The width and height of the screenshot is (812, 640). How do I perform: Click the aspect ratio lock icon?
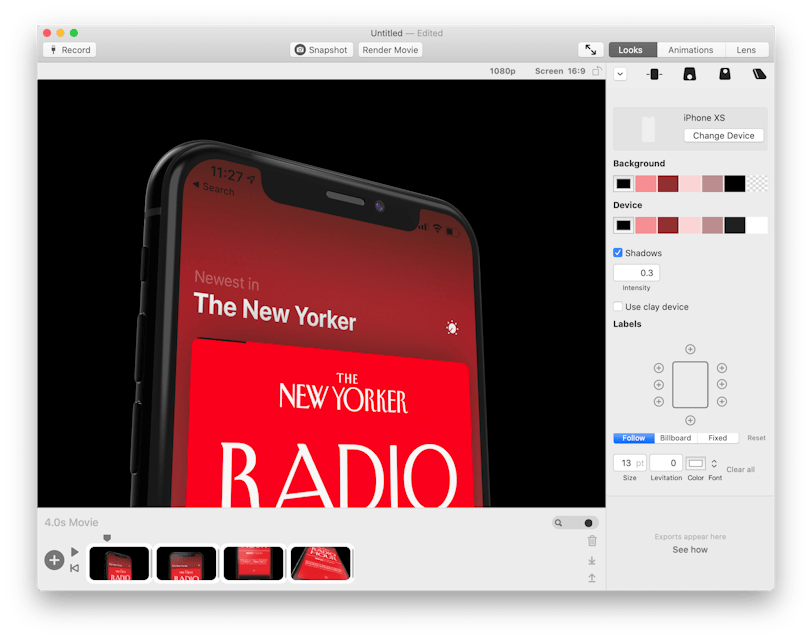tap(597, 71)
